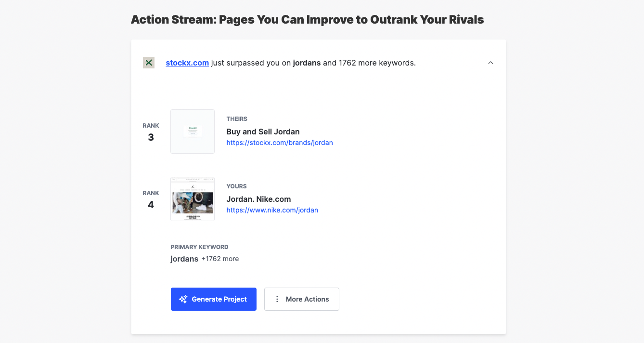This screenshot has height=343, width=644.
Task: Click the Nike Jordan page preview thumbnail
Action: coord(193,198)
